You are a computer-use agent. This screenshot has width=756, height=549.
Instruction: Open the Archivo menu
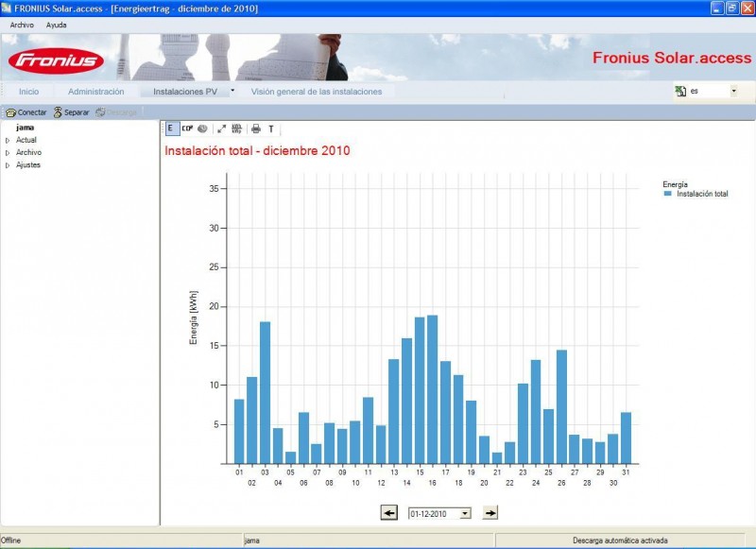tap(22, 26)
